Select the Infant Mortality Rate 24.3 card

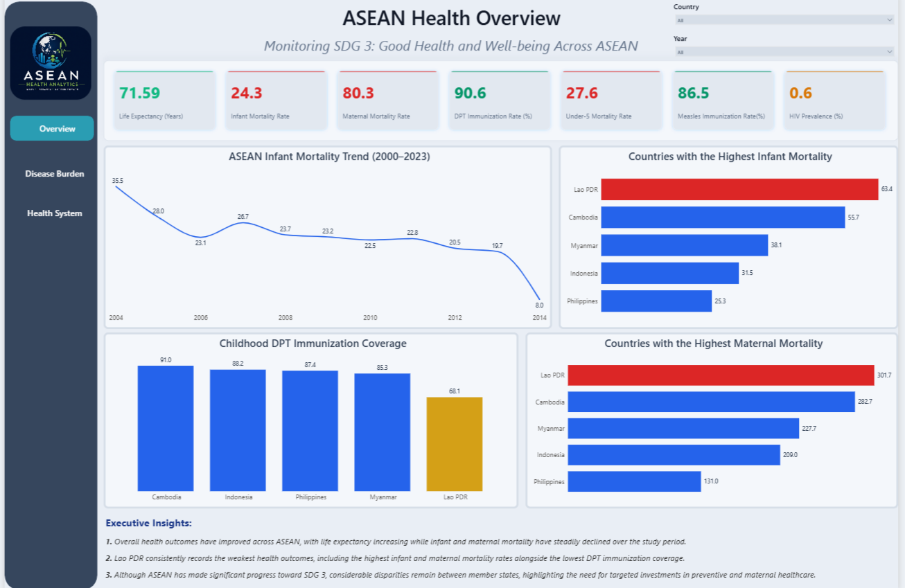coord(276,100)
